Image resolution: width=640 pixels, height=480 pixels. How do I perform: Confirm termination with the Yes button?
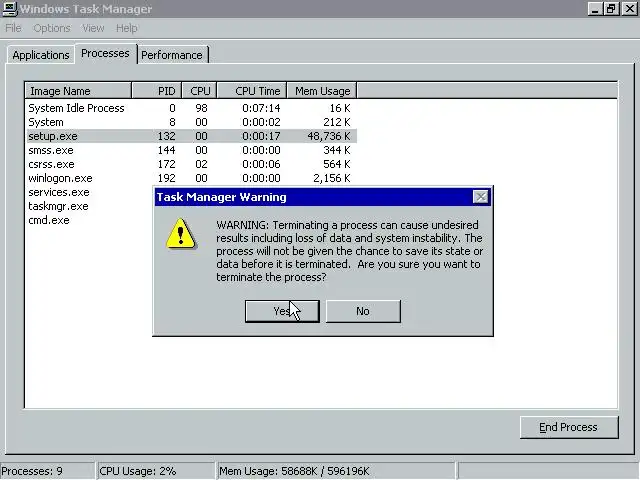coord(282,311)
